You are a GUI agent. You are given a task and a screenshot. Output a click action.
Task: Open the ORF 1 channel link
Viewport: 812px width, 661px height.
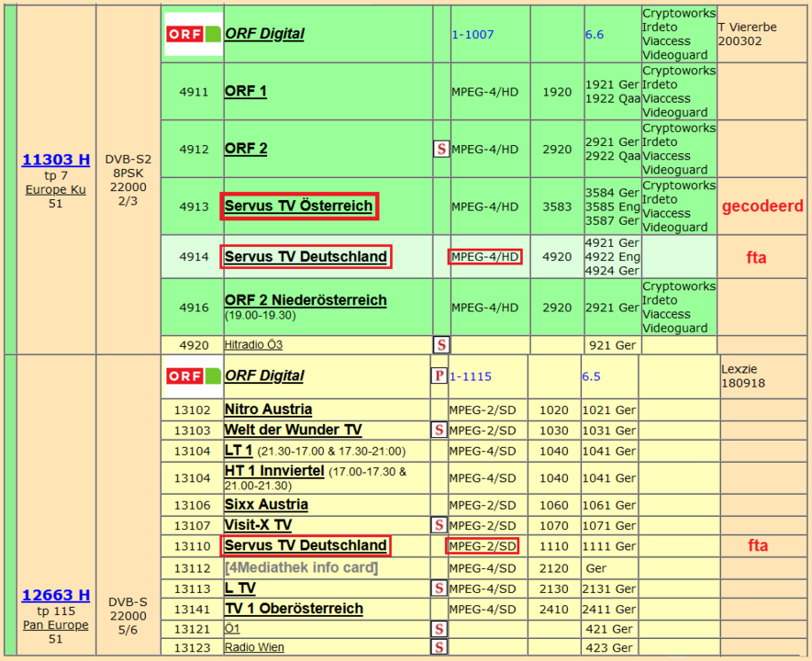coord(246,92)
